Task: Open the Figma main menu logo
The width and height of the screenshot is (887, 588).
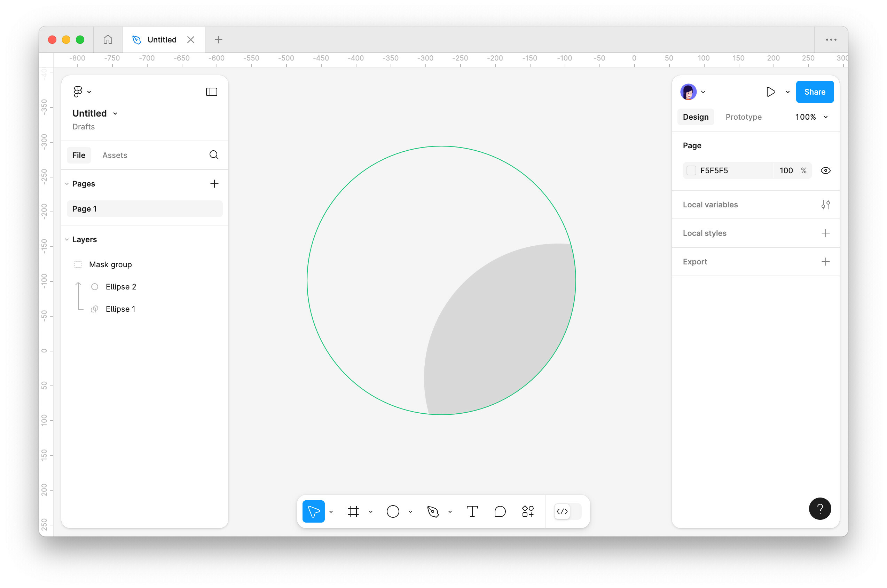Action: click(x=78, y=92)
